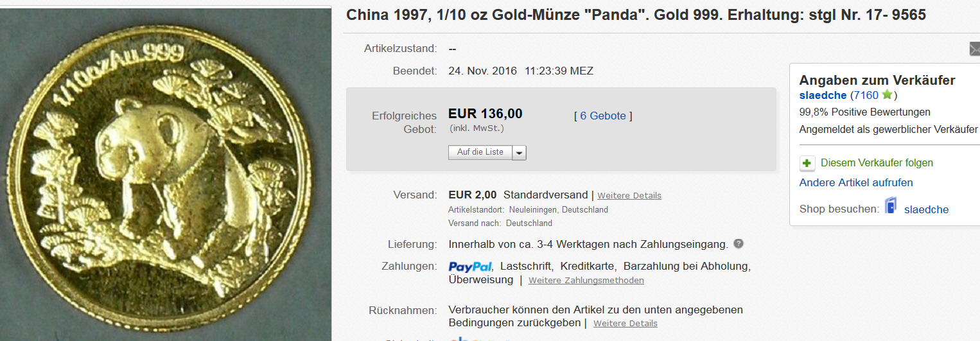
Task: Open the help icon beside Lieferung info
Action: pos(739,244)
